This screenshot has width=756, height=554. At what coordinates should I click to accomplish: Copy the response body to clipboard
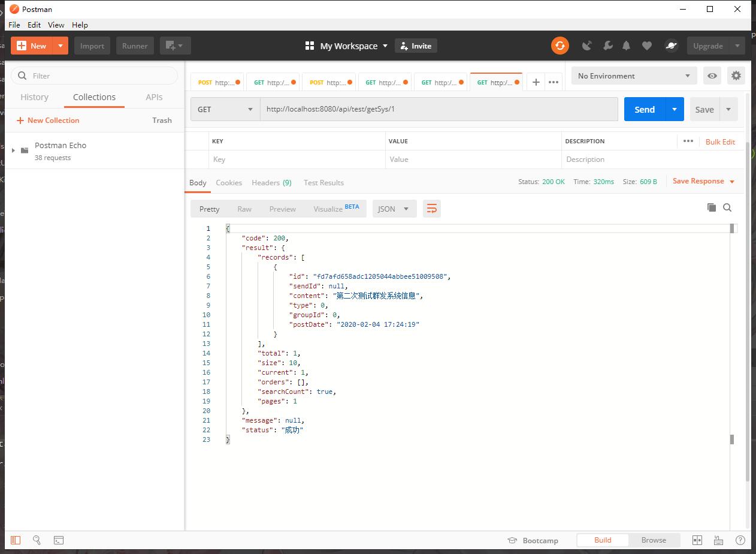(712, 207)
